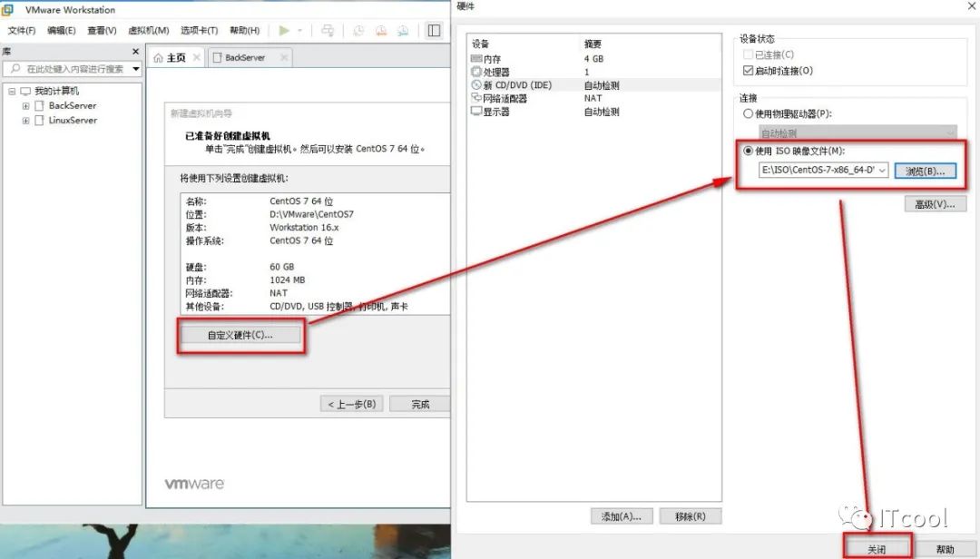Screen dimensions: 980x559
Task: Close the library panel with its X
Action: click(135, 52)
